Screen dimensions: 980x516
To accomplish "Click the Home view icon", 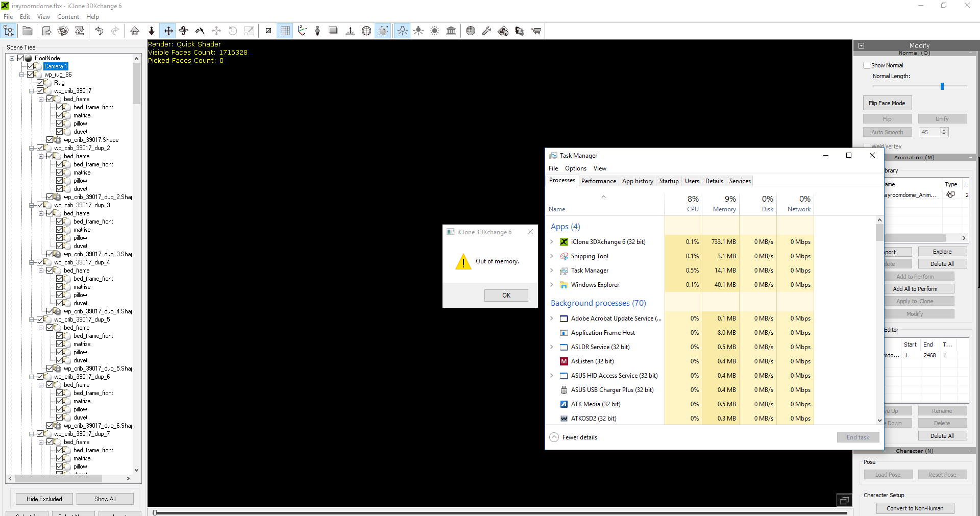I will tap(135, 31).
